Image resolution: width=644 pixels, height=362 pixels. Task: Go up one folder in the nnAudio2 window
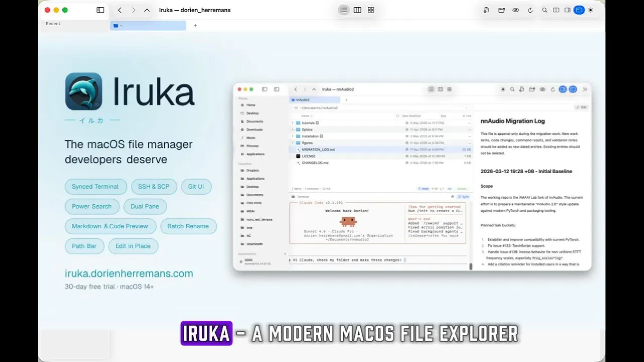tap(314, 89)
